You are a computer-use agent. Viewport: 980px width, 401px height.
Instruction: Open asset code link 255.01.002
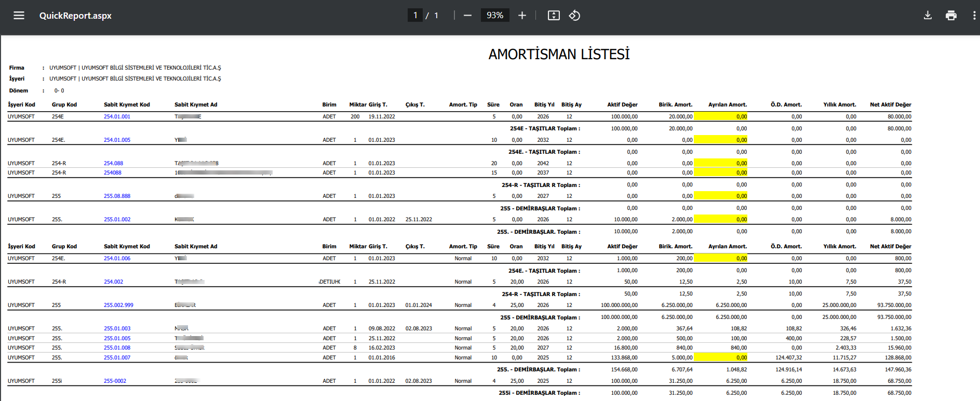(x=117, y=220)
